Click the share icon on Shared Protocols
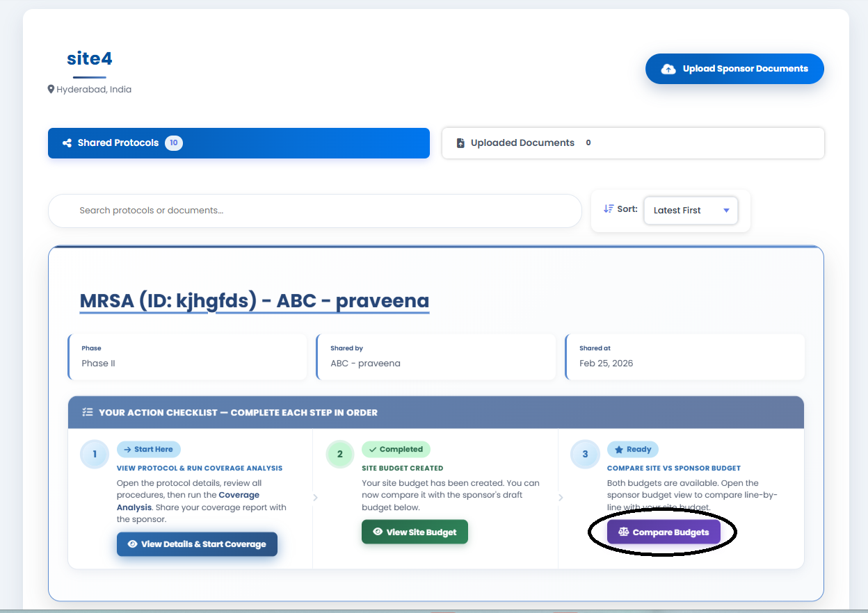Image resolution: width=868 pixels, height=613 pixels. [x=67, y=143]
